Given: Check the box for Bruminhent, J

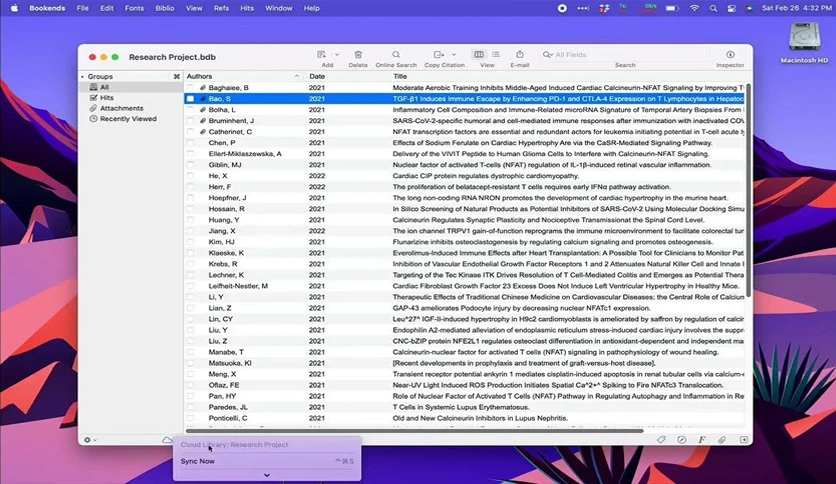Looking at the screenshot, I should (190, 120).
